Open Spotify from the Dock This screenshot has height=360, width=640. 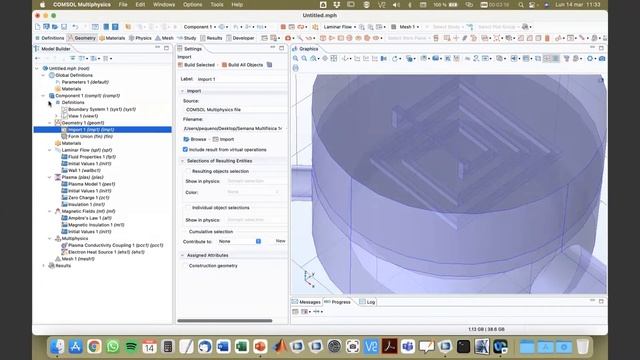tap(131, 347)
